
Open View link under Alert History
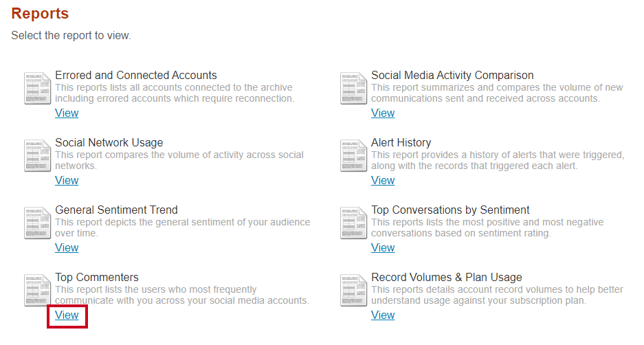click(x=383, y=180)
